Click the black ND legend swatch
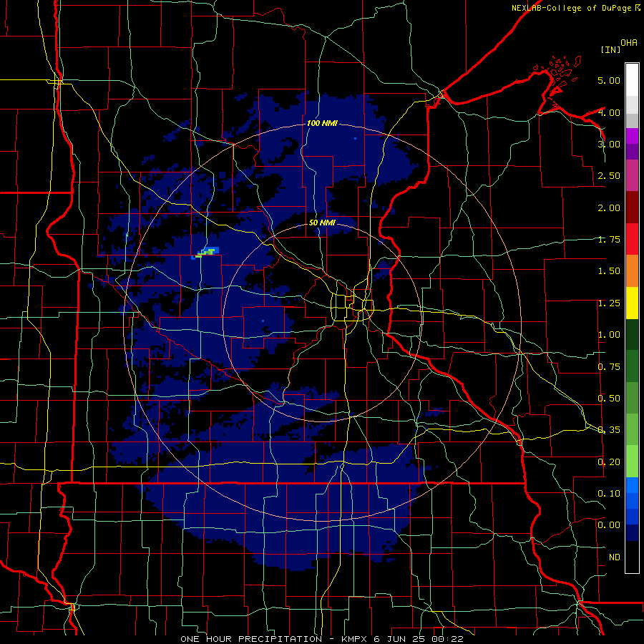 pos(632,557)
